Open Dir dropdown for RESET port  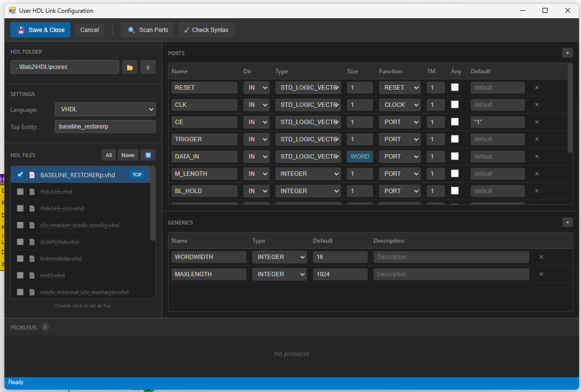(256, 88)
